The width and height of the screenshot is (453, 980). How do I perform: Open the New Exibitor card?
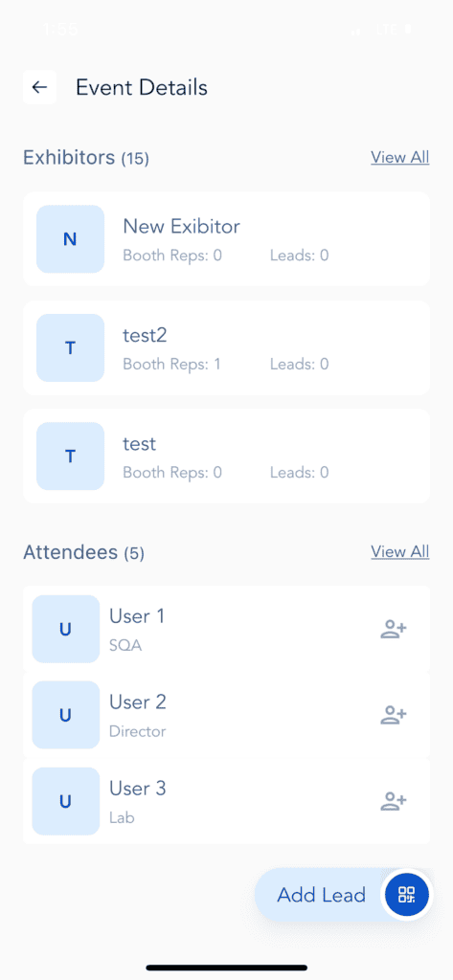pos(226,238)
